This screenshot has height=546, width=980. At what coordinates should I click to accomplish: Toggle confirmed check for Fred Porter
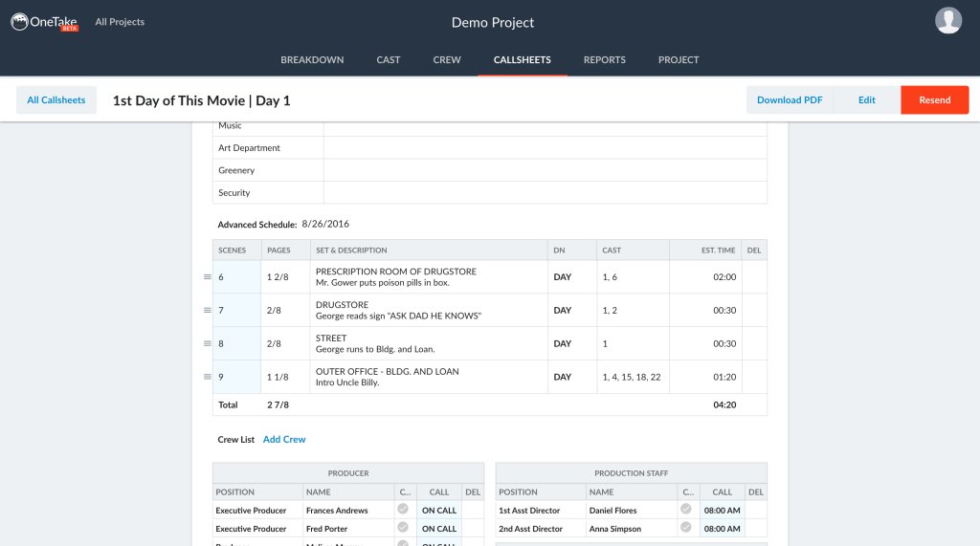(403, 527)
